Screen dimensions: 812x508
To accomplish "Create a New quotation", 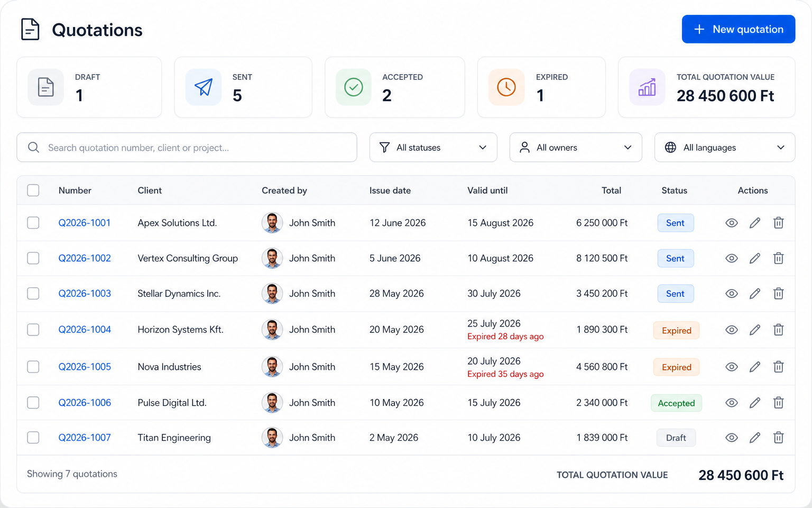I will tap(739, 29).
